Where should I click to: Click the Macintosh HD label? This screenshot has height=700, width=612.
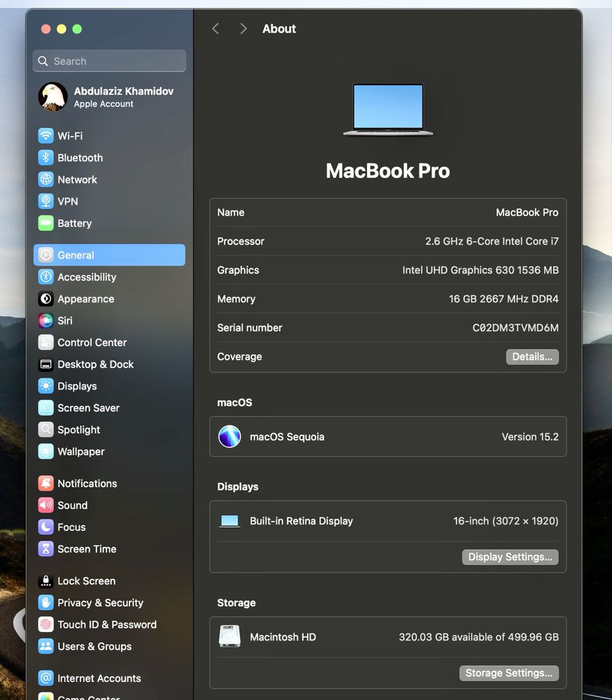(283, 637)
